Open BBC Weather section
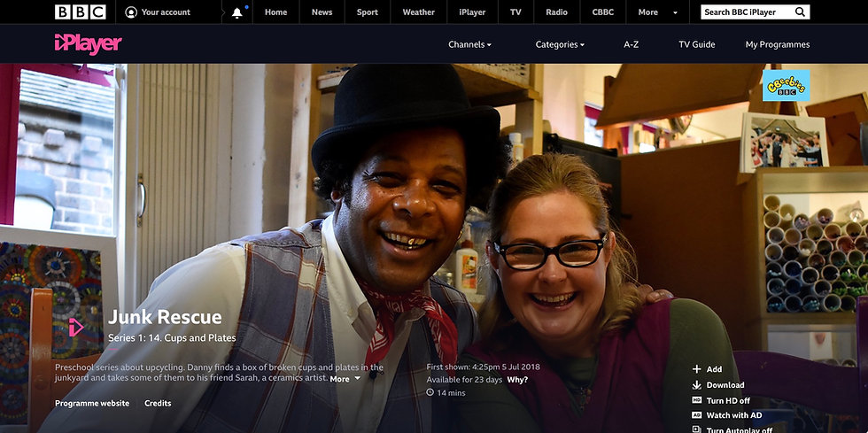868x433 pixels. pos(418,12)
